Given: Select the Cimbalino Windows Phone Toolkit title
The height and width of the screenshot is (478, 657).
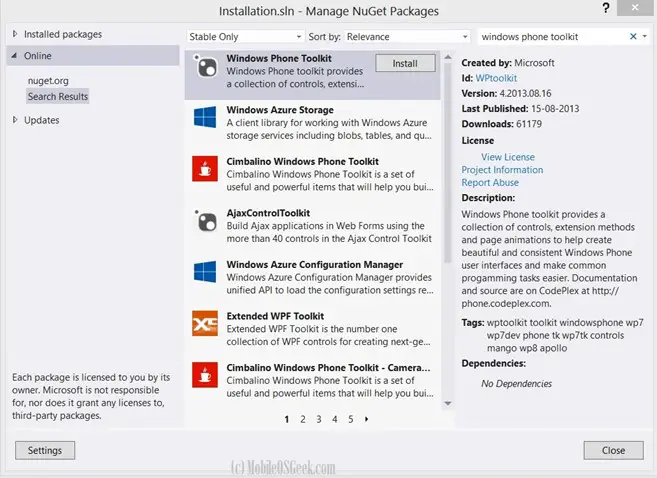Looking at the screenshot, I should click(x=303, y=161).
